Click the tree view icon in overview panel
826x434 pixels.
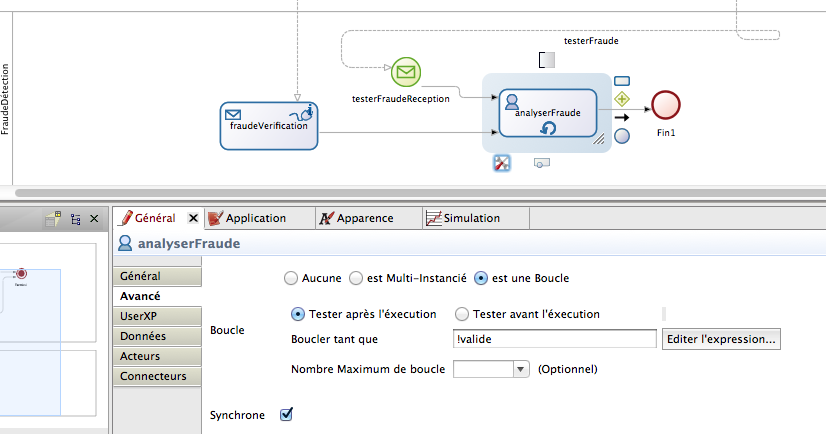[x=75, y=218]
